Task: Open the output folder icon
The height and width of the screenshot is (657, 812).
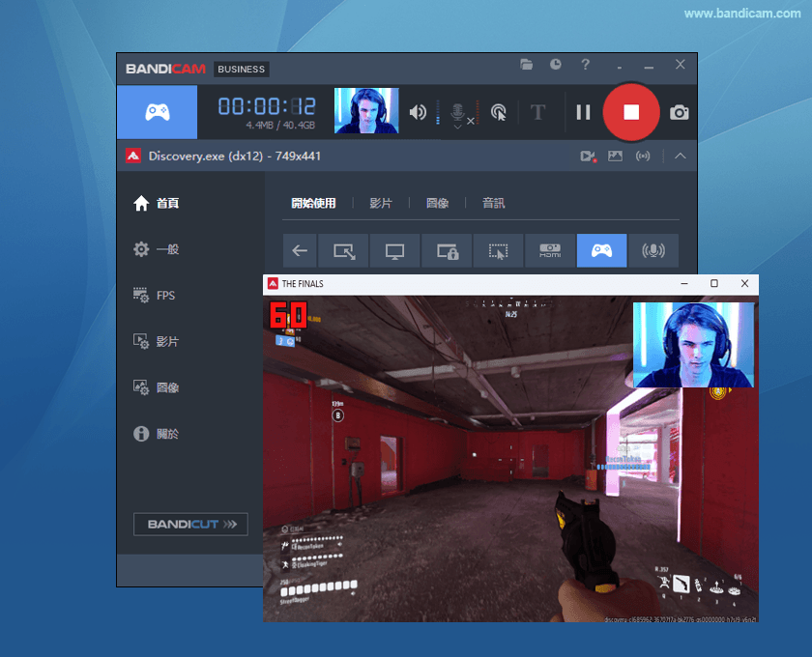Action: tap(526, 64)
